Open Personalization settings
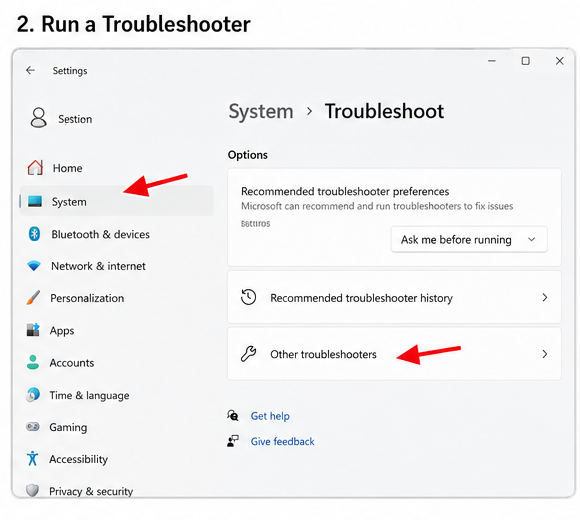The height and width of the screenshot is (520, 580). [x=117, y=298]
